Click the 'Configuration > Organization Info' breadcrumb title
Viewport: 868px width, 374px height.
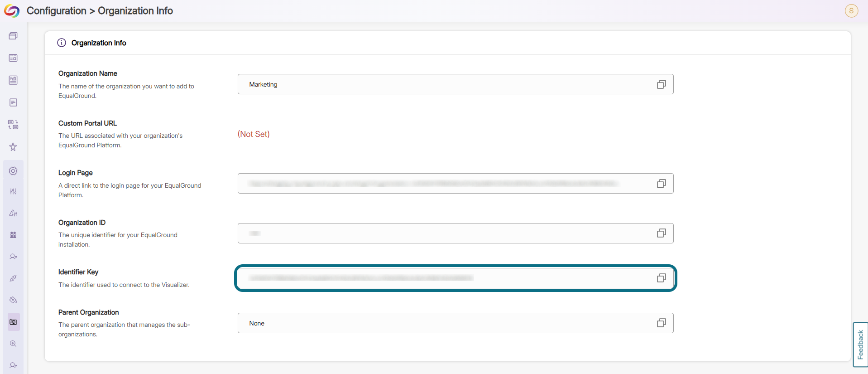click(100, 11)
